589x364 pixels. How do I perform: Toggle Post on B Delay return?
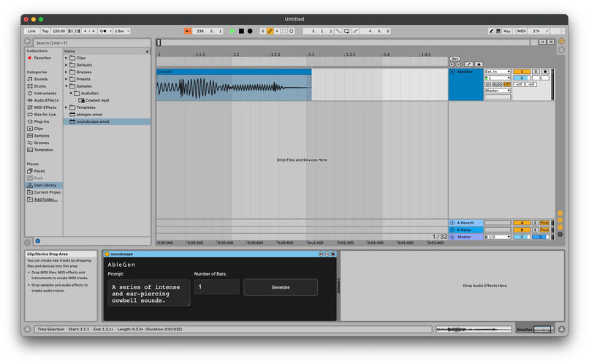pos(544,230)
